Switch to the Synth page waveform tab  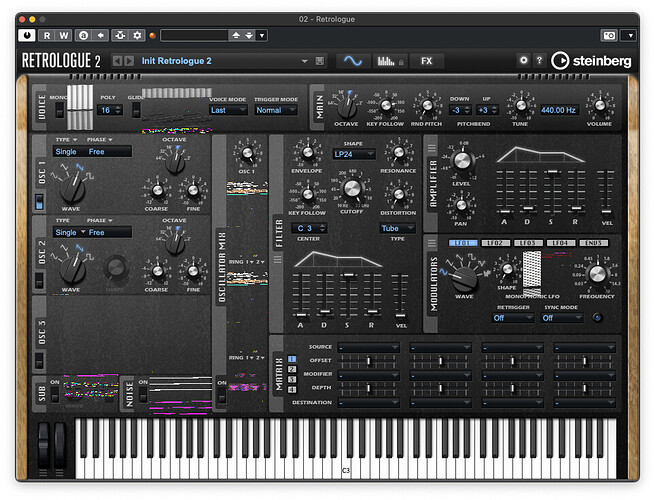pyautogui.click(x=352, y=61)
